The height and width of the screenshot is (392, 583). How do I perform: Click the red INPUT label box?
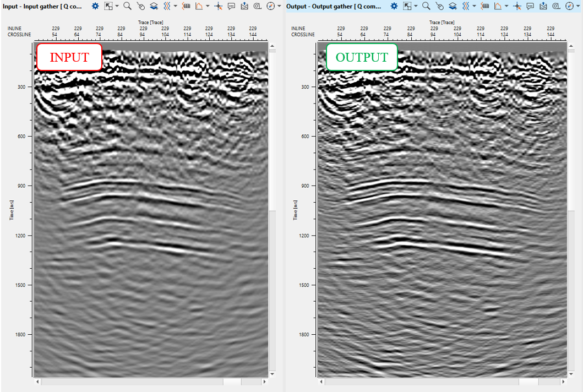[x=69, y=57]
